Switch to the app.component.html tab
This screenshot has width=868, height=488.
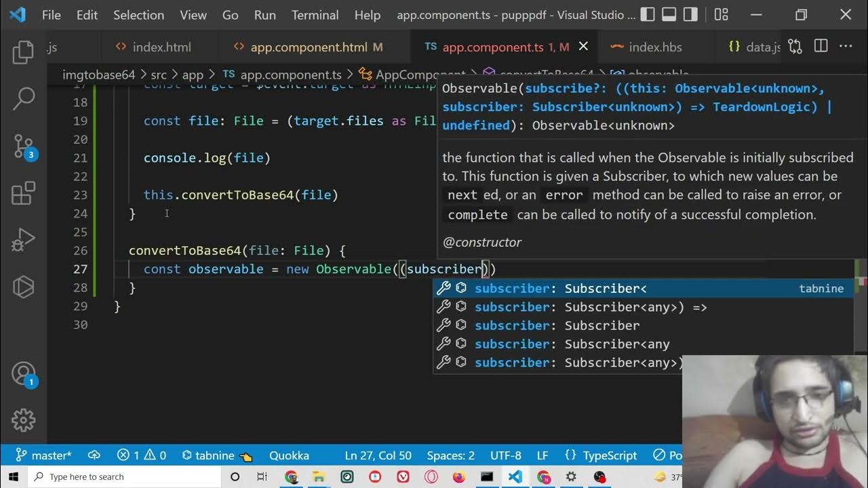coord(309,47)
